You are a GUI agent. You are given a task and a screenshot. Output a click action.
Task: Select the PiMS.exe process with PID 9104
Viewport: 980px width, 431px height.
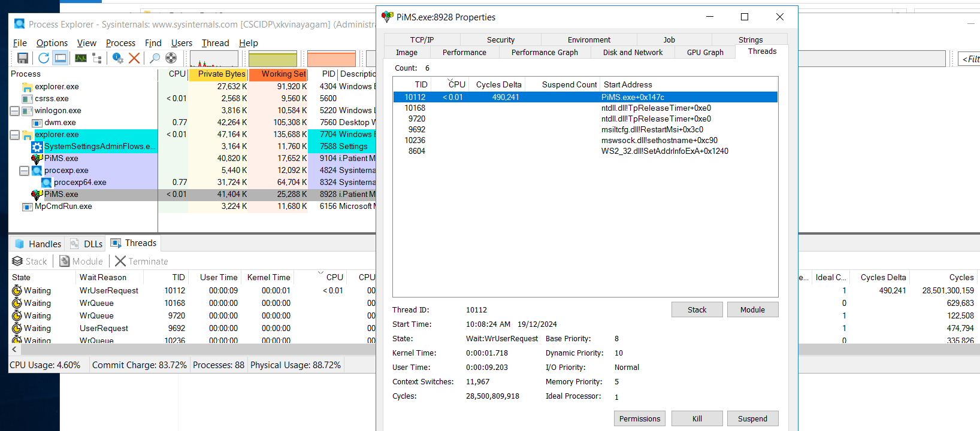pyautogui.click(x=192, y=159)
